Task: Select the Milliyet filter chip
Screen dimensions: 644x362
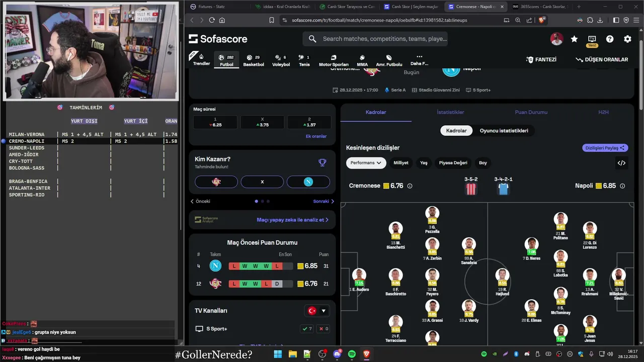Action: [x=401, y=163]
